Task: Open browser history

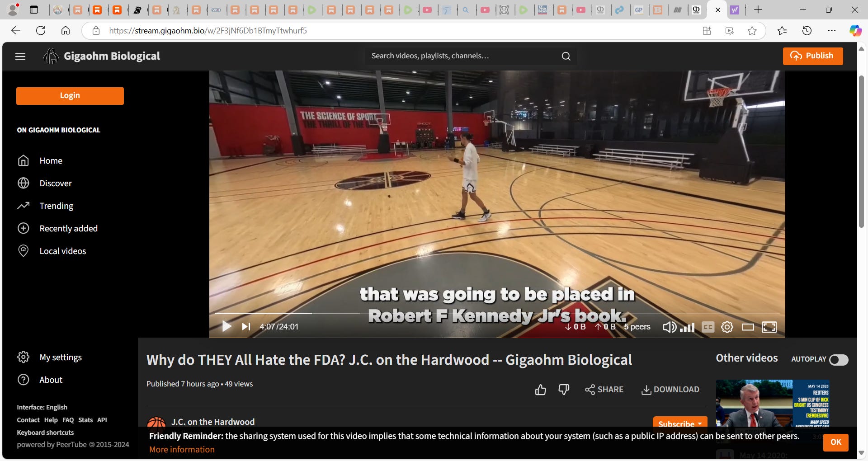Action: coord(807,31)
